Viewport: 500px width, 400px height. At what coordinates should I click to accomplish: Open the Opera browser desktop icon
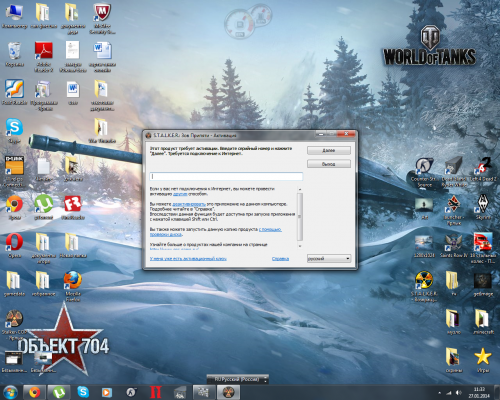(x=14, y=245)
